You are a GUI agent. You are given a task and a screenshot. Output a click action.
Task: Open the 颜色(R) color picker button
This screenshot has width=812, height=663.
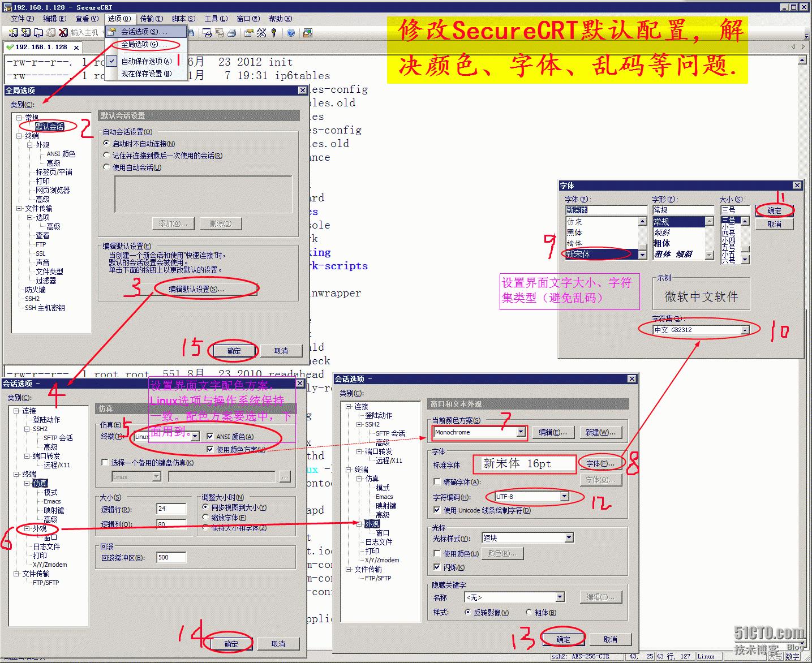coord(502,553)
